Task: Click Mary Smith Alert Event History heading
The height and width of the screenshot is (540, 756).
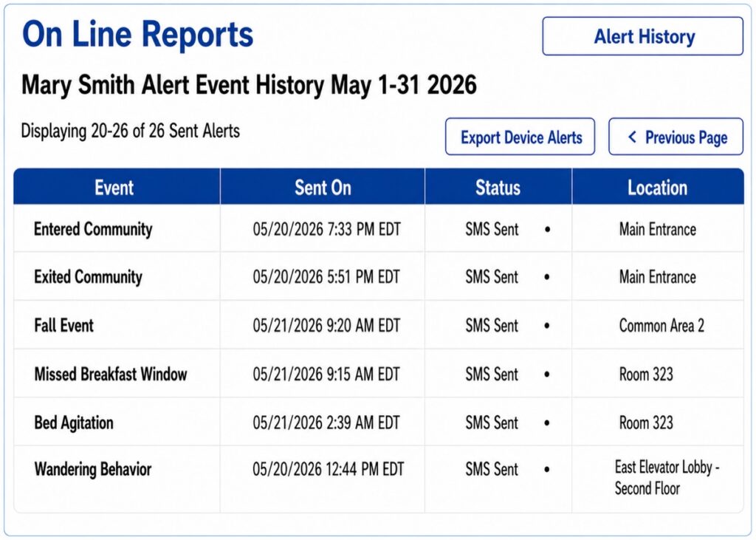Action: click(250, 85)
